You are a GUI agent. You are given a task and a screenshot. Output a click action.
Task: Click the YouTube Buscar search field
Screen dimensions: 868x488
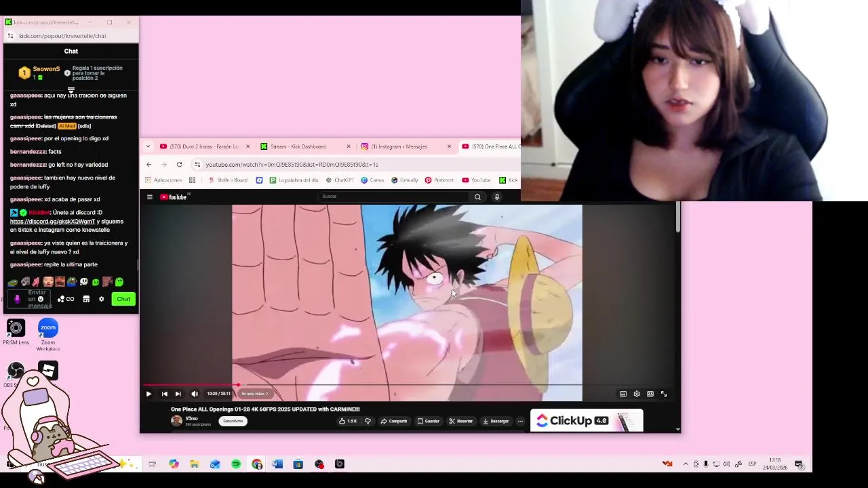pyautogui.click(x=393, y=197)
